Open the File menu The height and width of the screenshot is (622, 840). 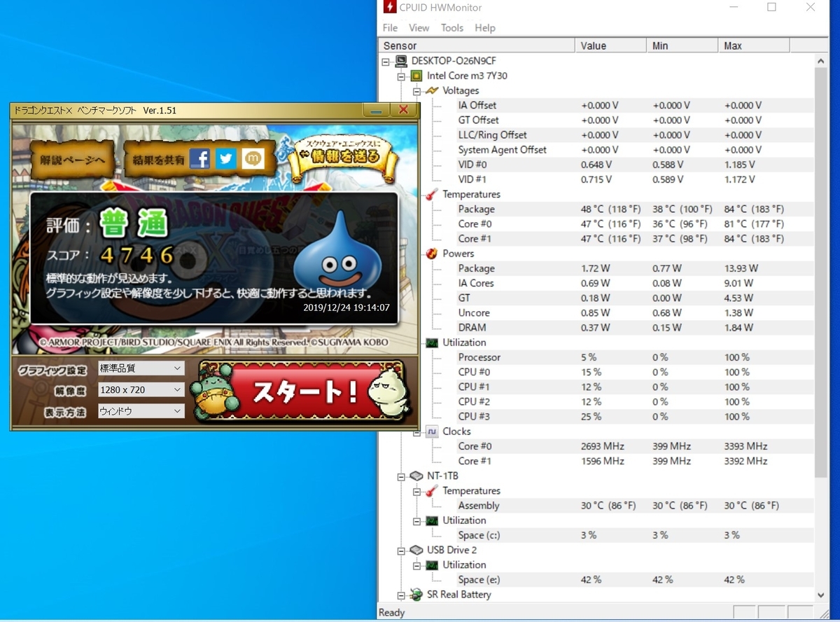pos(390,28)
